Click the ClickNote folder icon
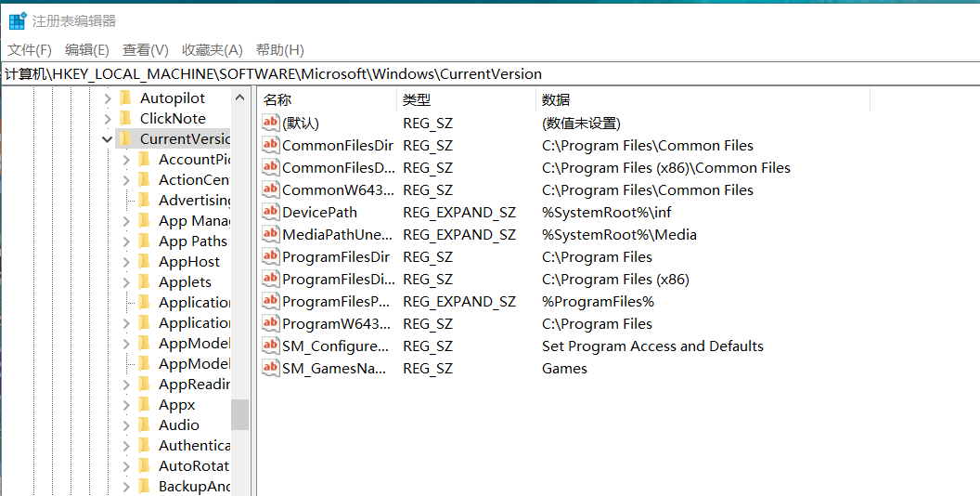This screenshot has width=980, height=496. [x=125, y=118]
